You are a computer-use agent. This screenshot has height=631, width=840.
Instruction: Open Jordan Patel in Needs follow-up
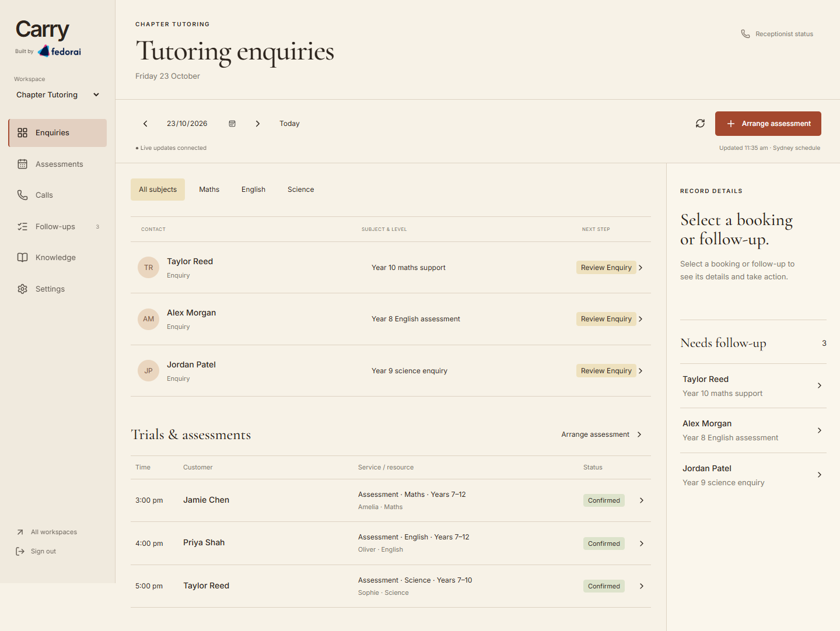753,475
